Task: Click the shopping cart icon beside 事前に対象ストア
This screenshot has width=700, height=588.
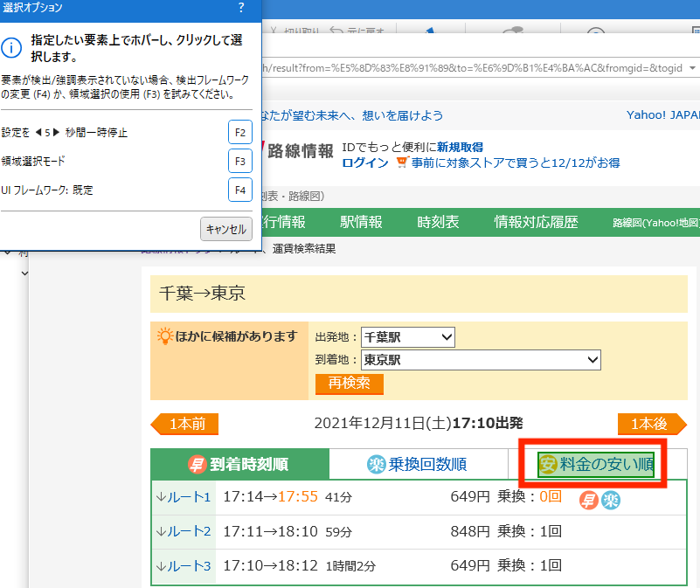Action: [x=402, y=162]
